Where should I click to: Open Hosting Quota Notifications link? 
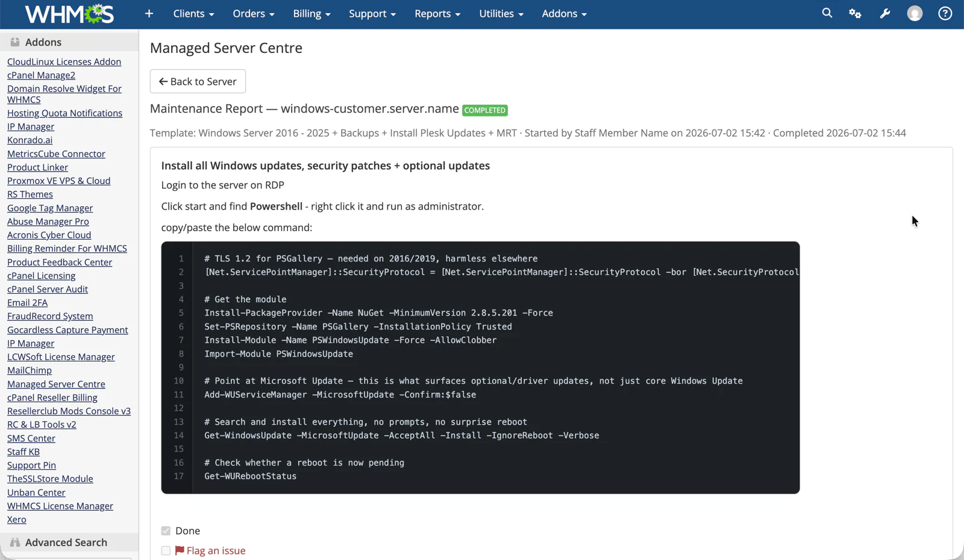pyautogui.click(x=64, y=113)
